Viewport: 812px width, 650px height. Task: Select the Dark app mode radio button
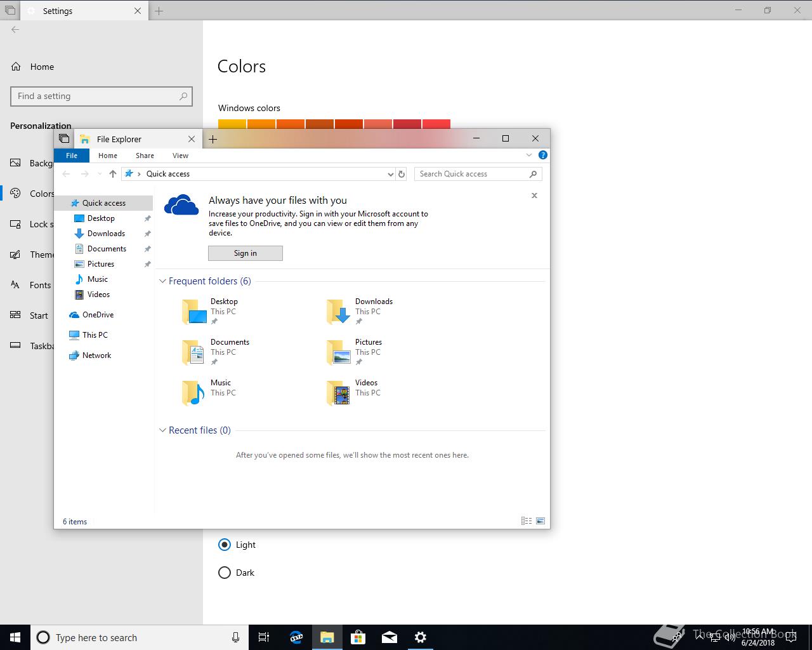tap(224, 573)
